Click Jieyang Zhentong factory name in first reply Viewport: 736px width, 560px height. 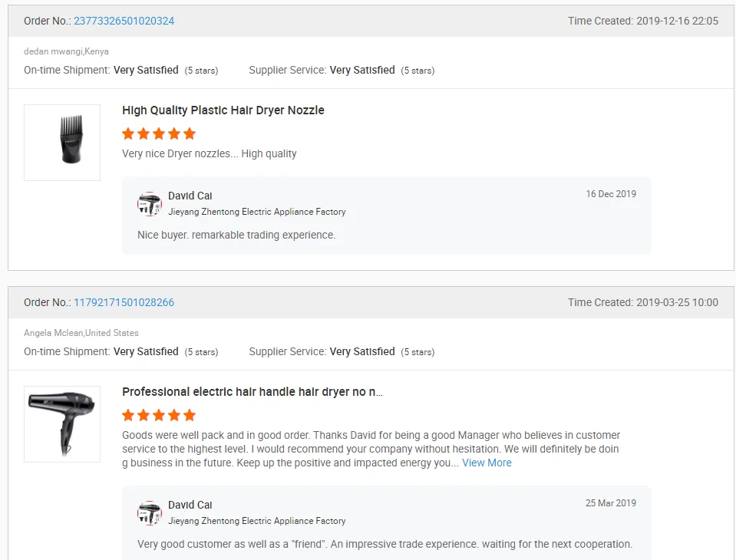[256, 212]
